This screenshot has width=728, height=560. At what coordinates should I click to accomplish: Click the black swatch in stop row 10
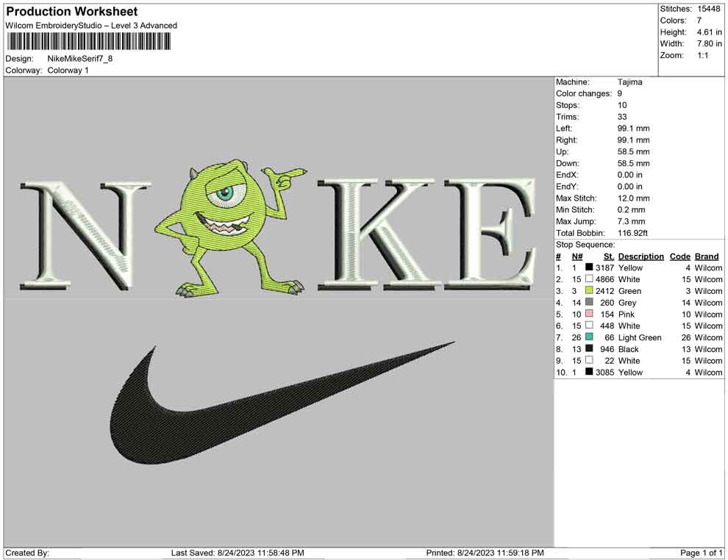(x=589, y=372)
